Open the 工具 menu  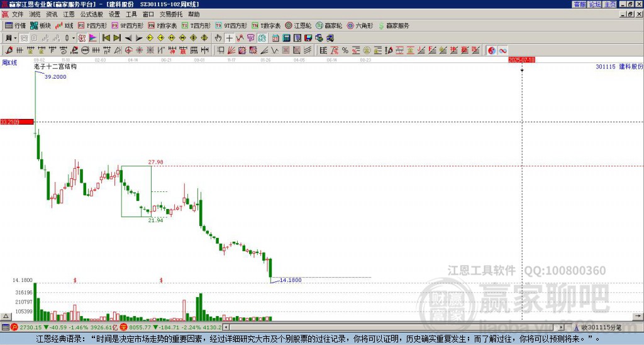pos(131,14)
